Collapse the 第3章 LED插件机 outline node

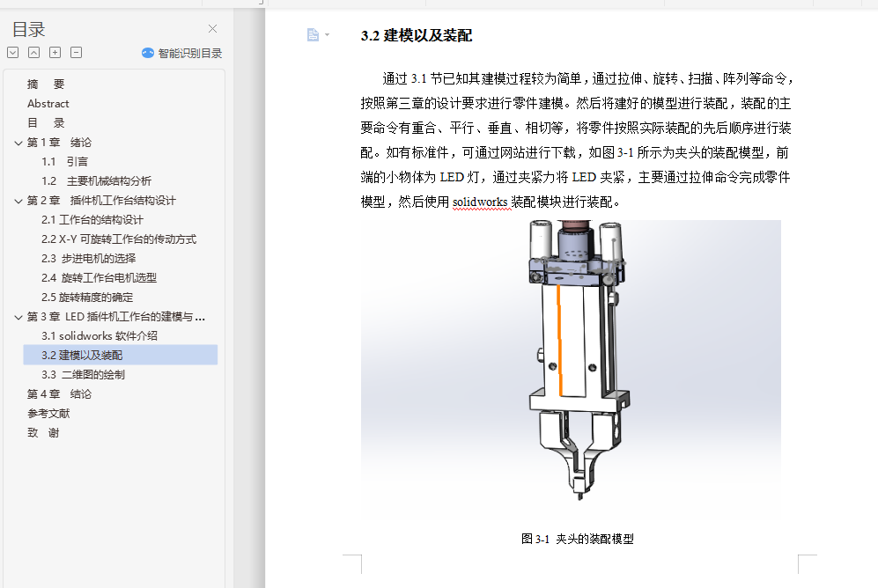18,317
